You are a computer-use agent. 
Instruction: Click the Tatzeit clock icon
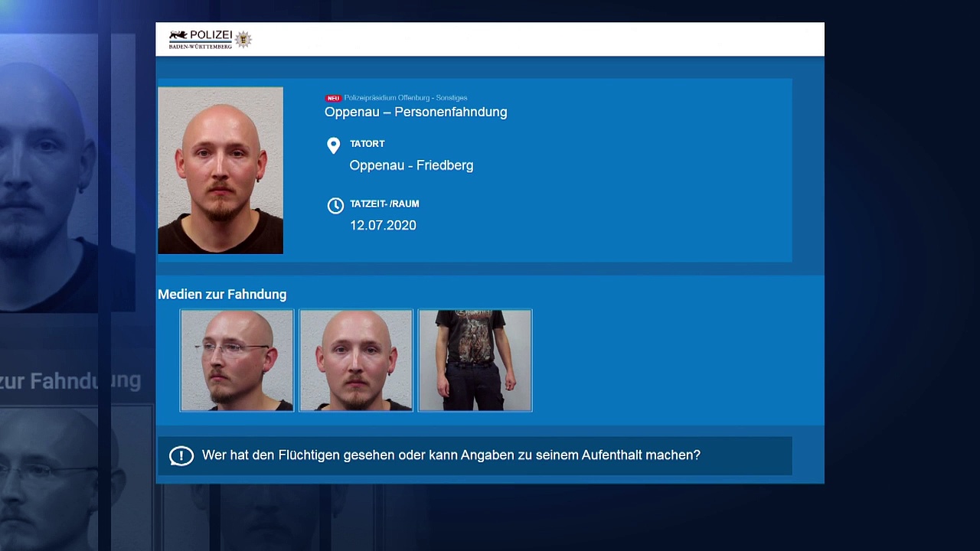pos(335,205)
